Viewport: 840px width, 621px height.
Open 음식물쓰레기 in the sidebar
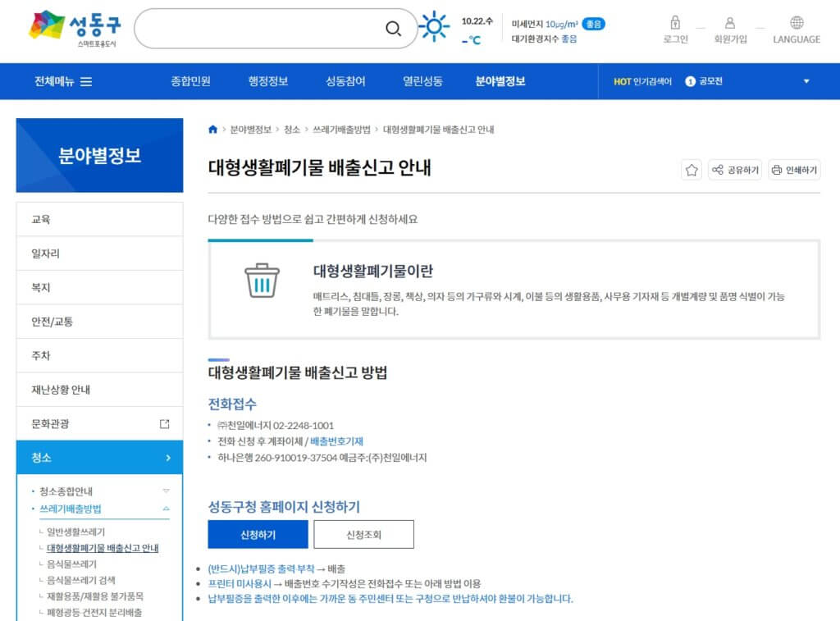point(71,564)
